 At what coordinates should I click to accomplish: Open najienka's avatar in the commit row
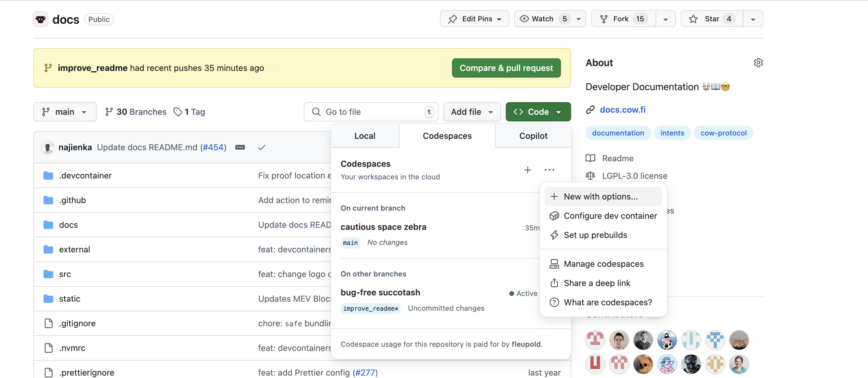point(47,147)
